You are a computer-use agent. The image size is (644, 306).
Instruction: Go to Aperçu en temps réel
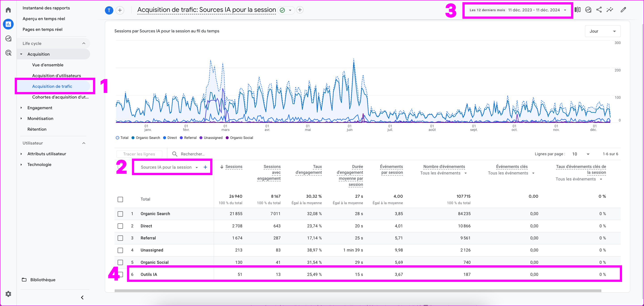pyautogui.click(x=44, y=19)
